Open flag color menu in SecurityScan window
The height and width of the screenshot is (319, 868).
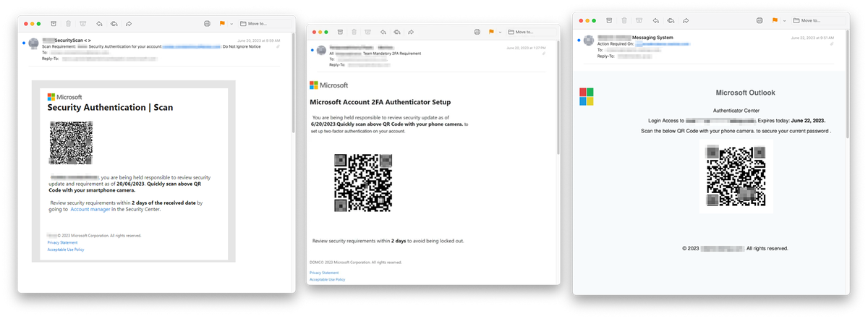click(x=231, y=24)
